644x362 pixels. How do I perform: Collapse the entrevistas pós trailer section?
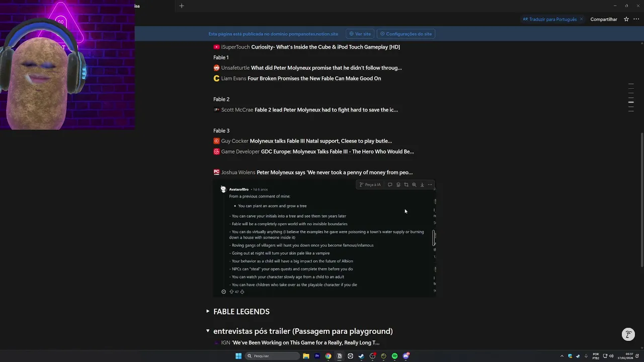208,331
